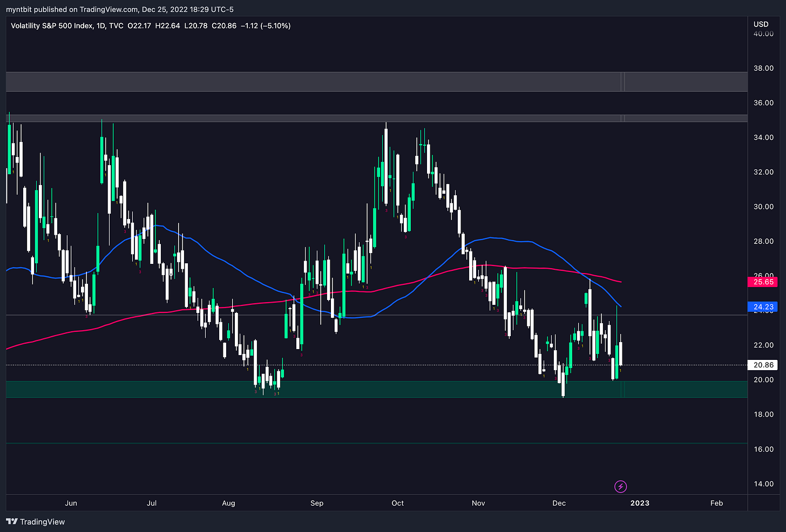This screenshot has height=532, width=786.
Task: Click the myntbit published on TradingView.com header
Action: point(120,9)
